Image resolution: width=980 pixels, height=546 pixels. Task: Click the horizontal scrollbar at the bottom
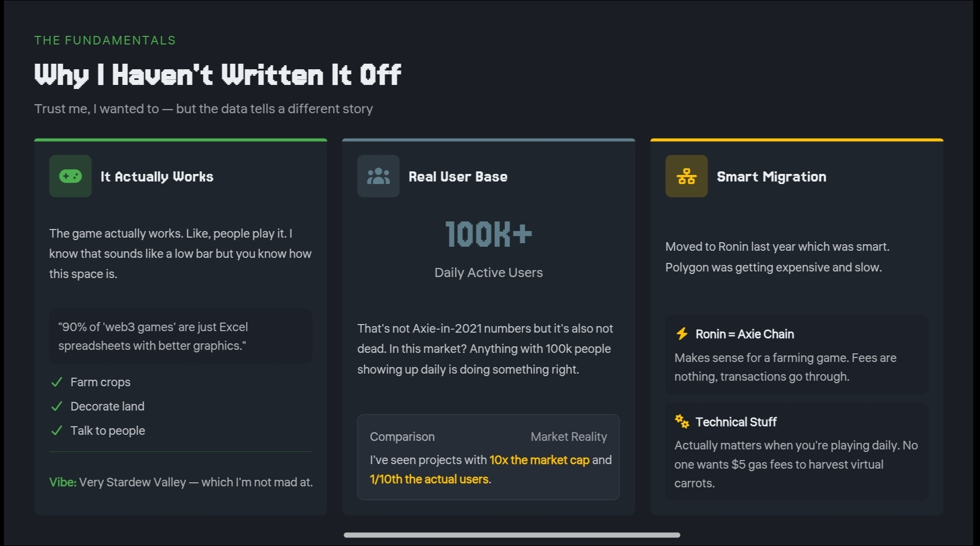512,535
